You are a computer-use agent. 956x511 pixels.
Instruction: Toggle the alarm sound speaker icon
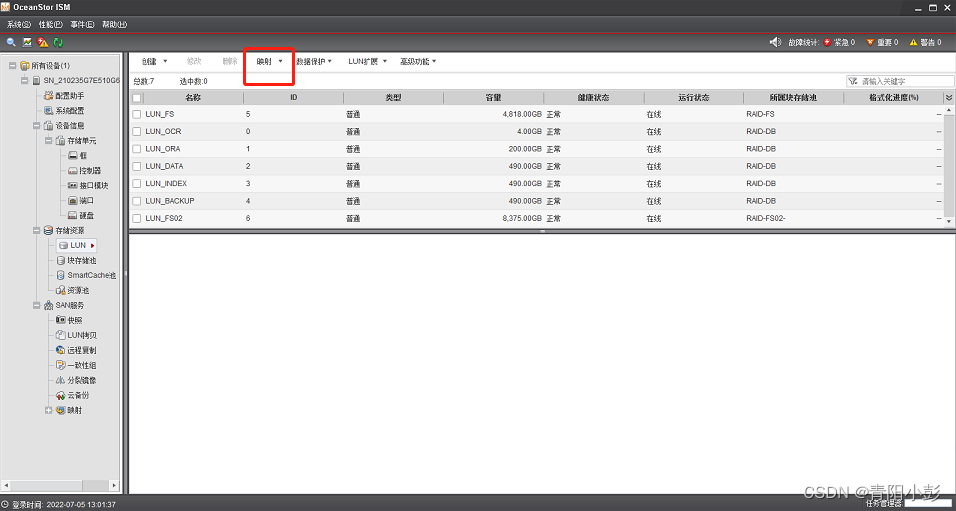[775, 42]
